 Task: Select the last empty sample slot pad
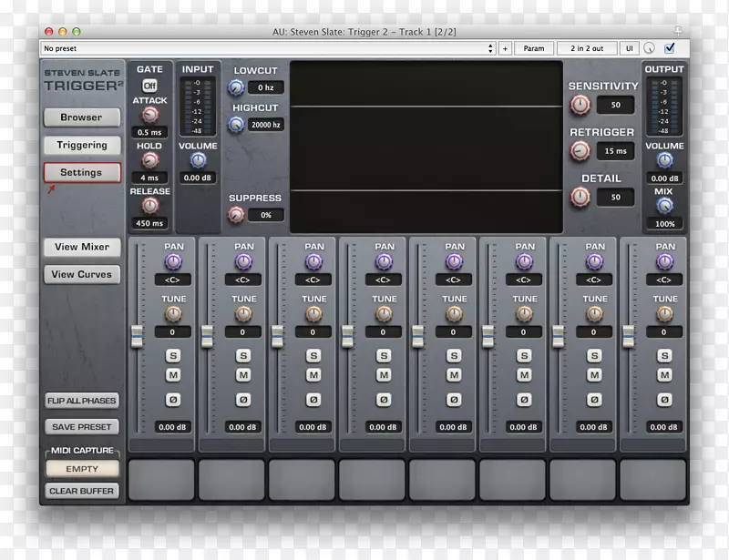point(652,479)
